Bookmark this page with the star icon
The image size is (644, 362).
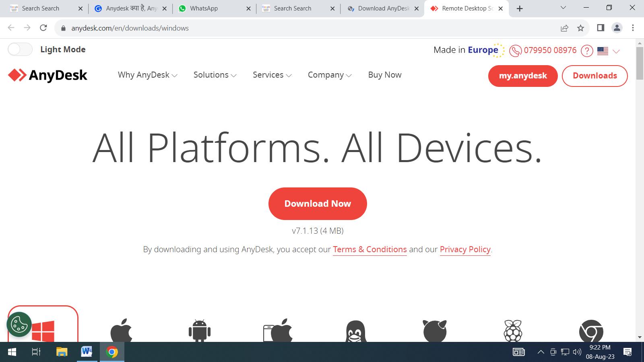pos(580,28)
